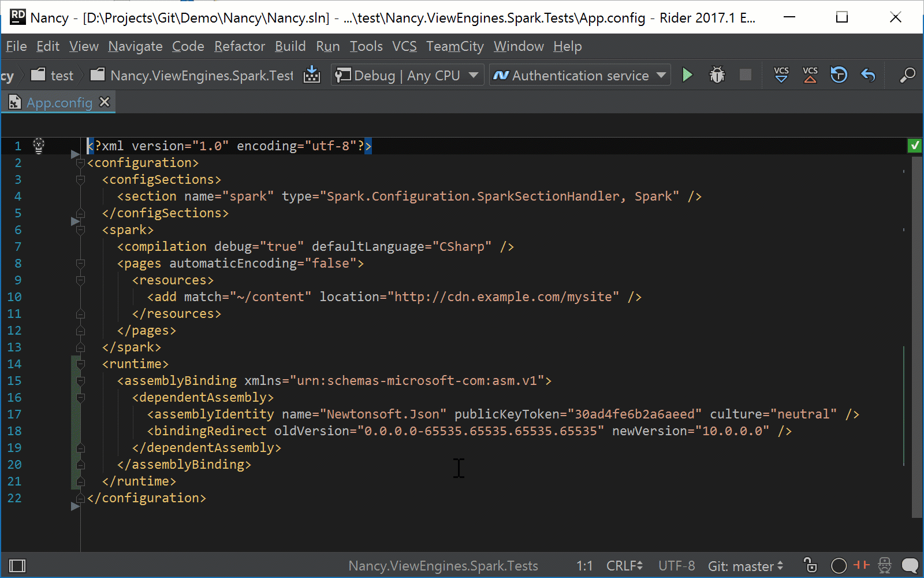Open the Git: master branch selector
This screenshot has width=924, height=578.
[745, 566]
